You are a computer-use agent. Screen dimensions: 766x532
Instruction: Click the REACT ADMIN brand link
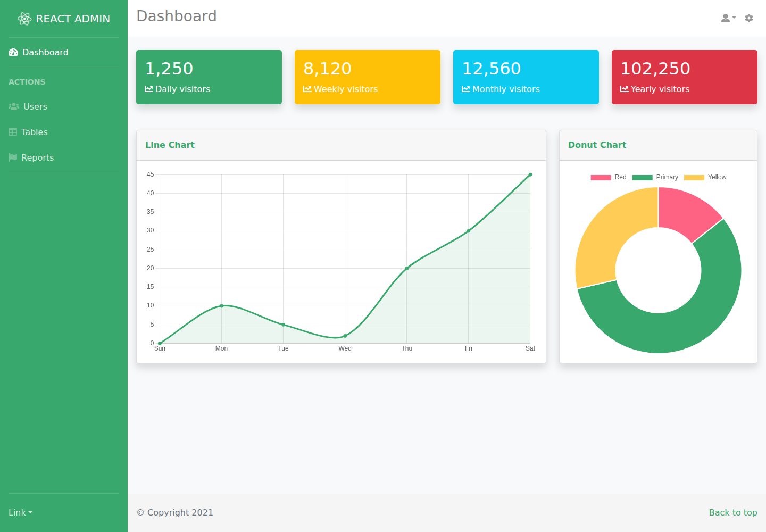64,19
